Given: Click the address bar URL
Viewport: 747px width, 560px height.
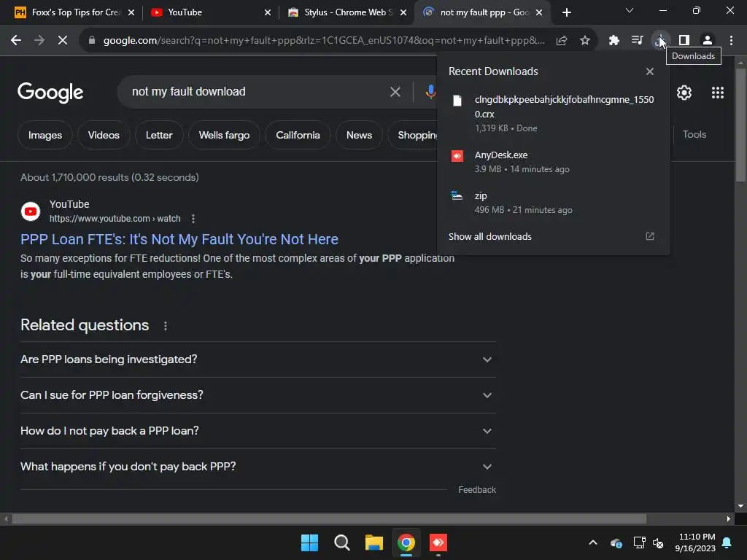Looking at the screenshot, I should pyautogui.click(x=324, y=41).
